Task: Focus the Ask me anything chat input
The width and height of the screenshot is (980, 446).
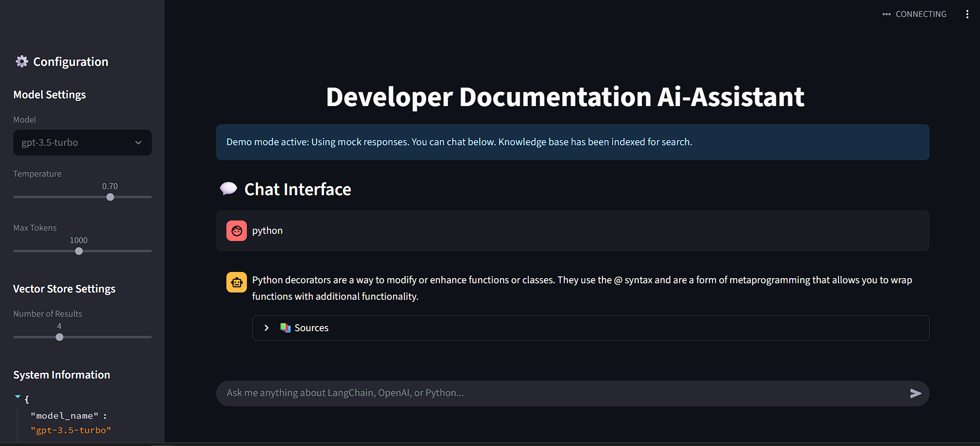Action: coord(561,393)
